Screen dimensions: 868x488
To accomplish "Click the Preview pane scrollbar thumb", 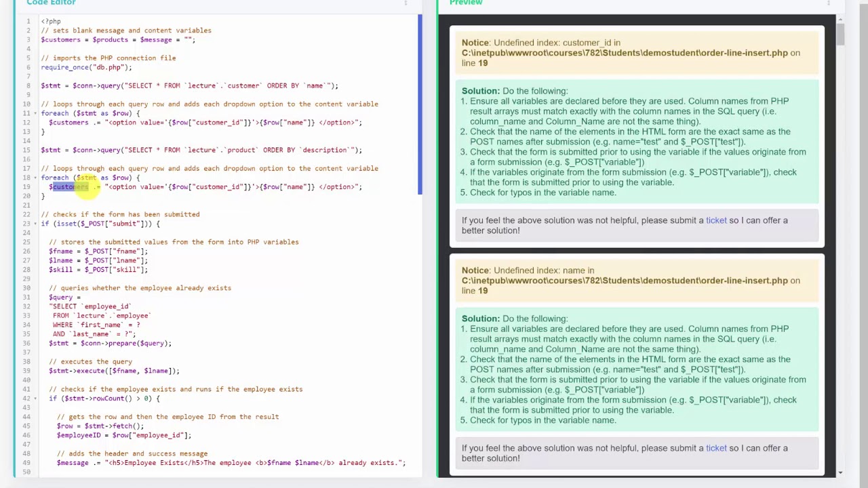I will tap(840, 34).
